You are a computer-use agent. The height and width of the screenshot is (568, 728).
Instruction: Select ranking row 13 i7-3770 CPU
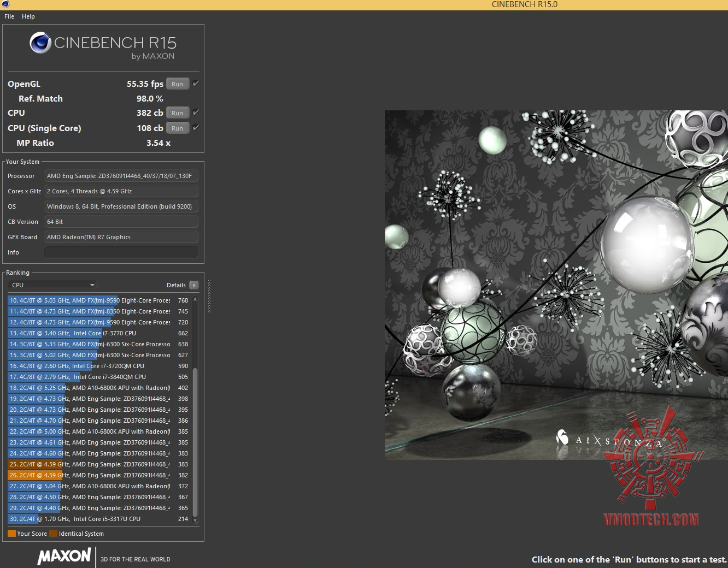coord(99,333)
